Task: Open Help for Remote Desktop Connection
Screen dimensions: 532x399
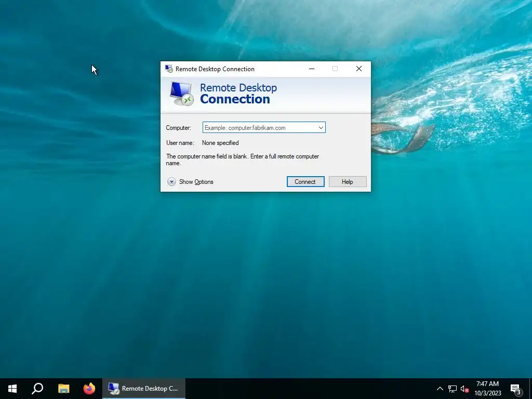Action: point(348,181)
